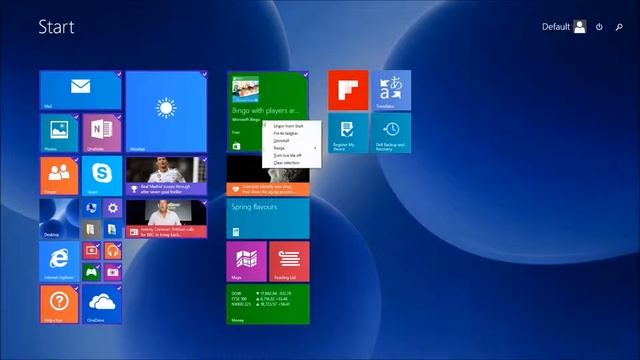Open the Real Madrid sports news tile
The image size is (640, 360).
point(166,176)
